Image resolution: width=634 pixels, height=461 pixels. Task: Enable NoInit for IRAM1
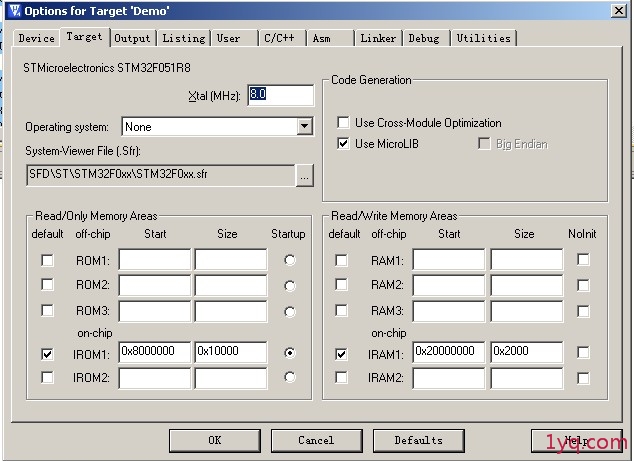[583, 352]
